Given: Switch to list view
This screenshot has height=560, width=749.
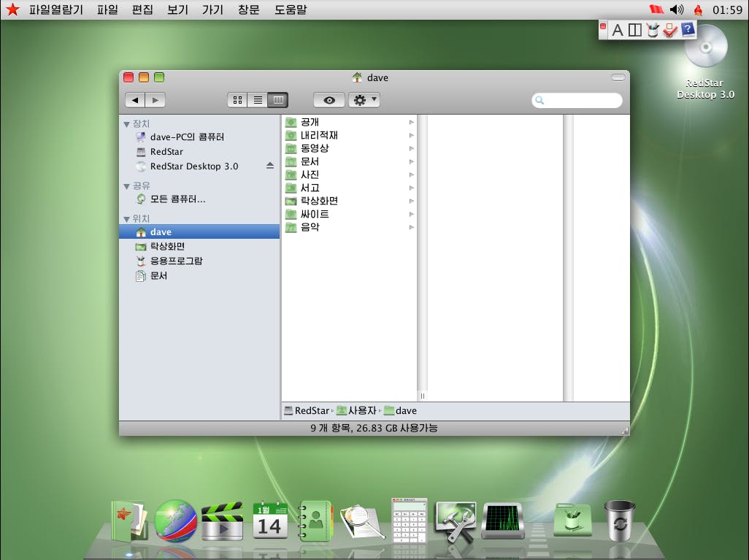Looking at the screenshot, I should coord(258,100).
